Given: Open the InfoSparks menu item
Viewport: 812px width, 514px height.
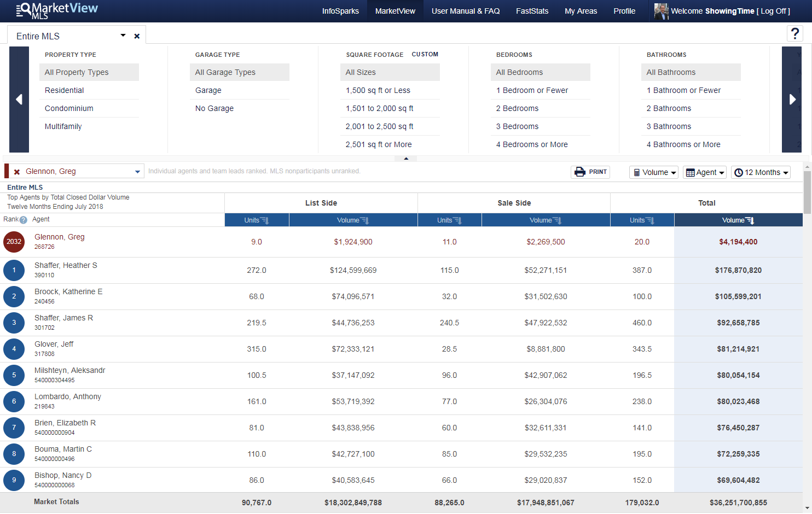Looking at the screenshot, I should pos(340,11).
